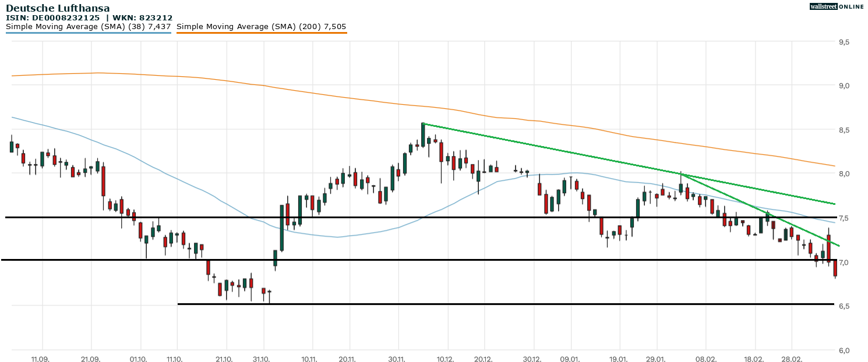Click the 6,5 price axis label
Screen dimensions: 868x362
click(x=844, y=306)
